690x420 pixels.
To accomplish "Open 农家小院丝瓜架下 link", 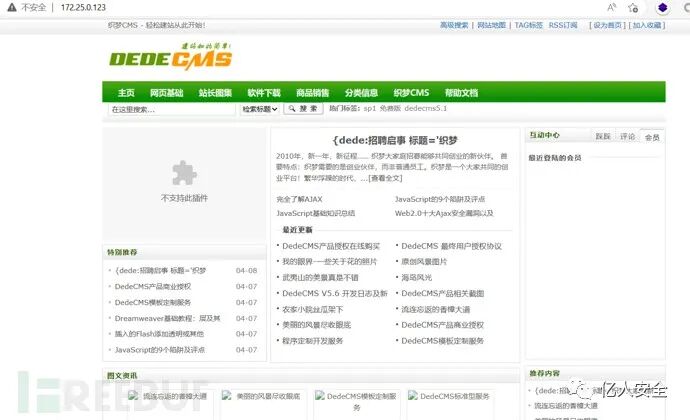I will click(312, 309).
